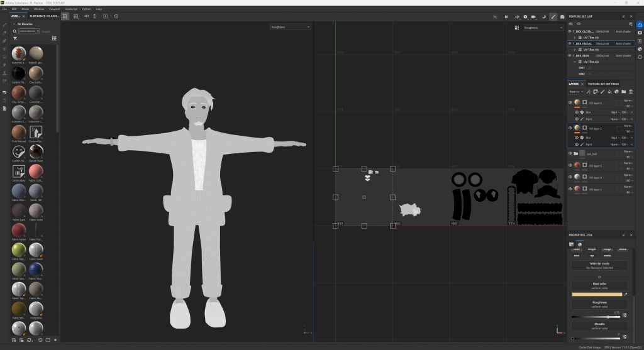Click the Base color uniform color button
Viewport: 644px width, 350px height.
(599, 285)
